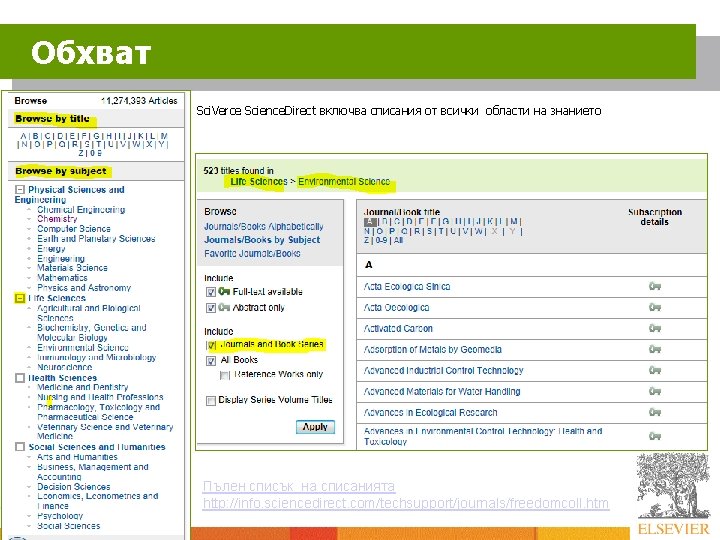Select Environmental Science in sidebar tree
The height and width of the screenshot is (540, 720).
(x=83, y=348)
